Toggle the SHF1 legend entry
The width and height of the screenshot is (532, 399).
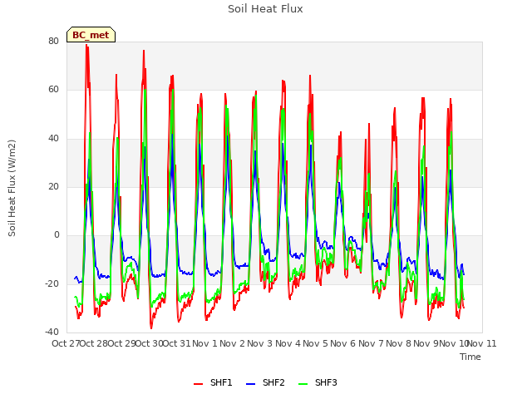pyautogui.click(x=213, y=382)
